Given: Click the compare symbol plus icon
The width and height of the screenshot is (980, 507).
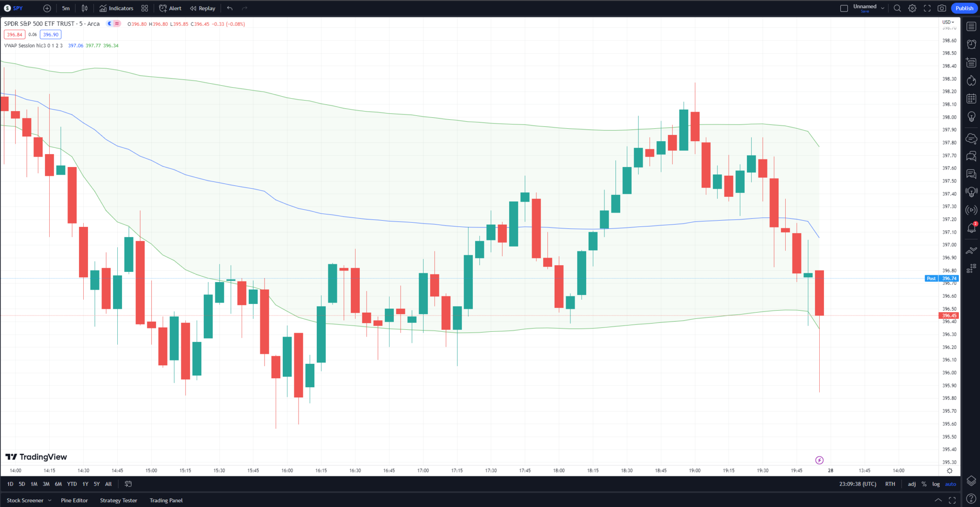Looking at the screenshot, I should point(46,8).
